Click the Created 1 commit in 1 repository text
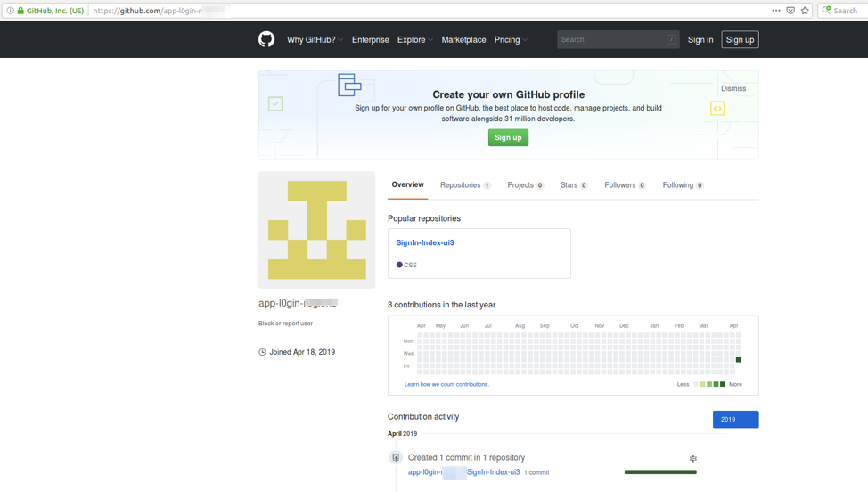The width and height of the screenshot is (868, 492). pos(467,458)
